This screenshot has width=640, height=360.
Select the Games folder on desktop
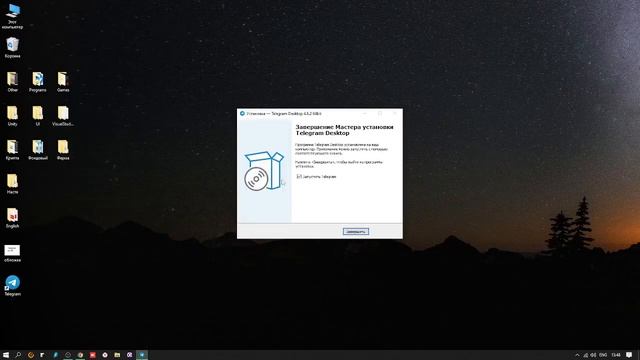click(63, 82)
